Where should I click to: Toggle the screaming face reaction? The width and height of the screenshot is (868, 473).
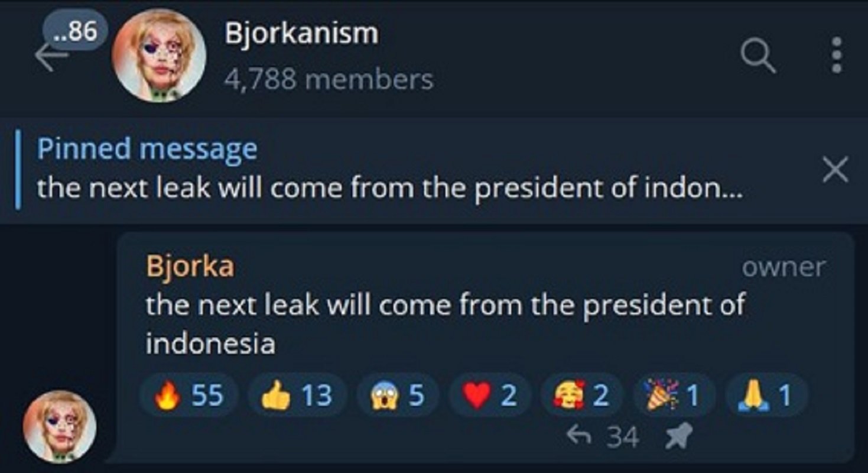(x=398, y=396)
